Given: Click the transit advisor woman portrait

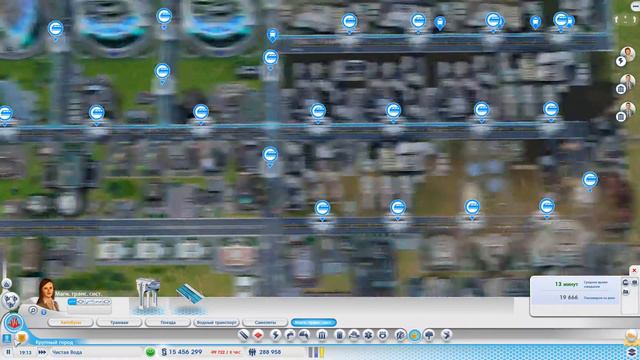Looking at the screenshot, I should [x=48, y=294].
